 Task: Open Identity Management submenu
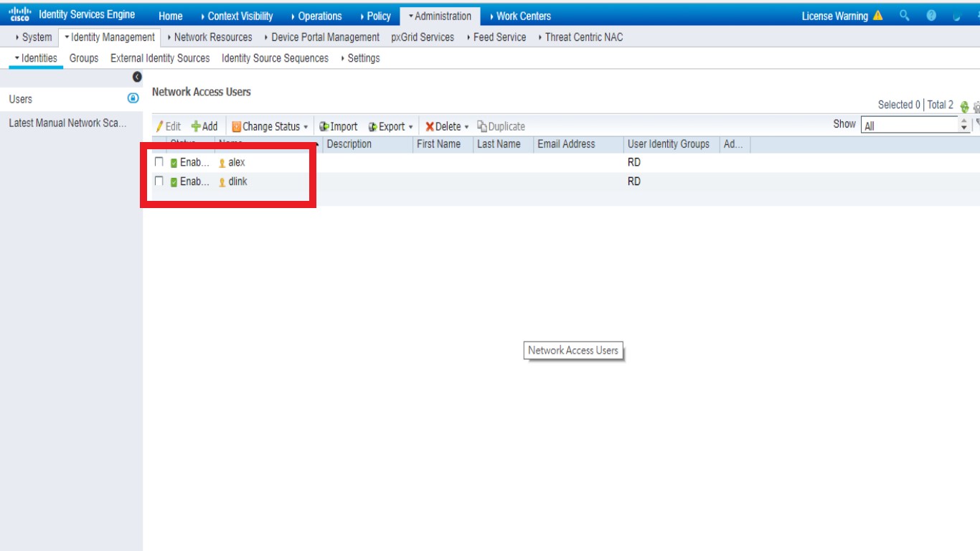pyautogui.click(x=109, y=37)
